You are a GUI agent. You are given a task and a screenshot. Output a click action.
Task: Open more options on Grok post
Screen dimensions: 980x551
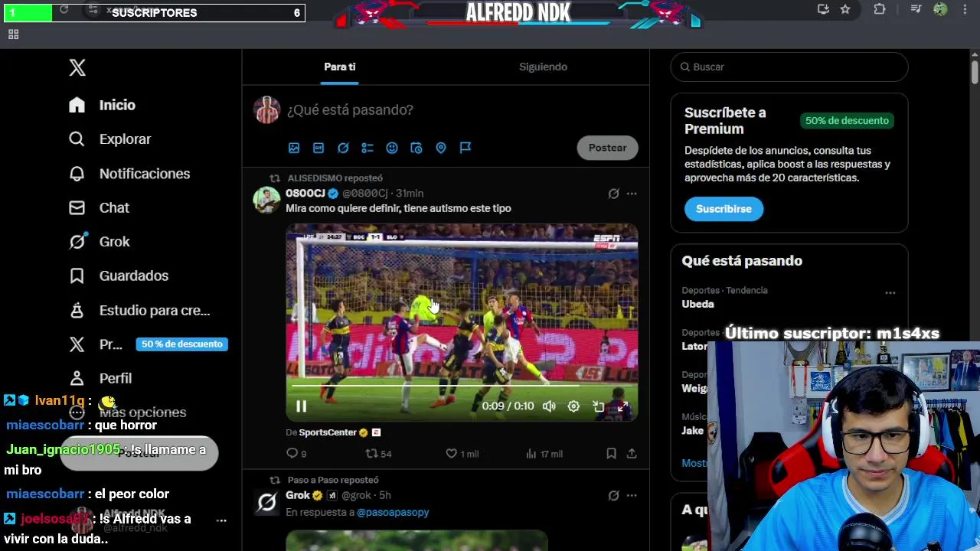point(632,496)
